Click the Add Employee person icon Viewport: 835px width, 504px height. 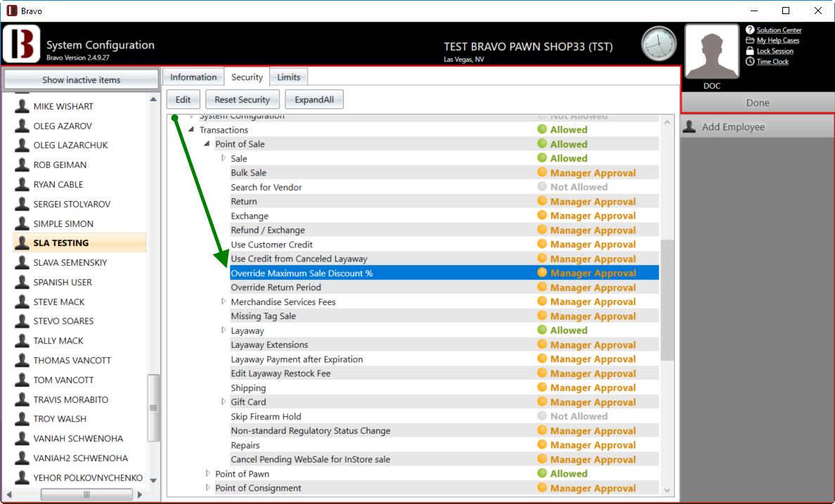(x=690, y=127)
